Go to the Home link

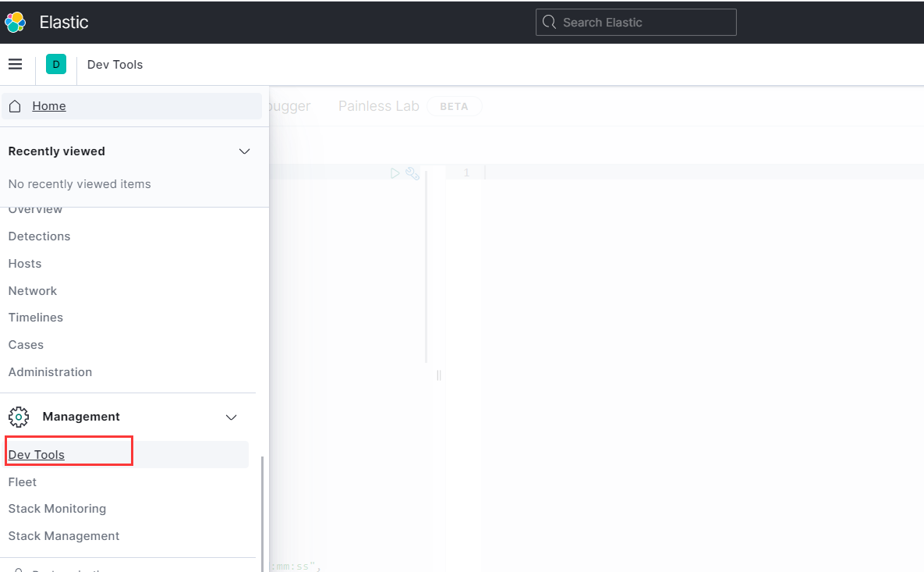49,106
